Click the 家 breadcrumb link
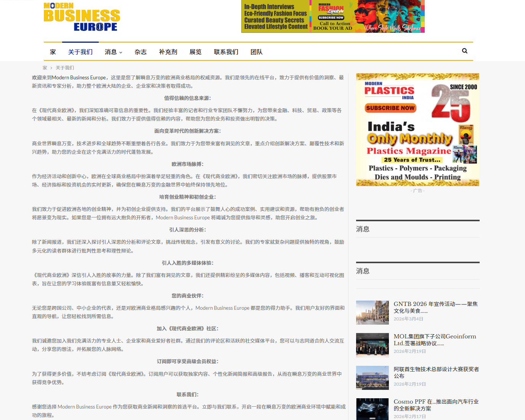The width and height of the screenshot is (525, 420). pyautogui.click(x=45, y=68)
